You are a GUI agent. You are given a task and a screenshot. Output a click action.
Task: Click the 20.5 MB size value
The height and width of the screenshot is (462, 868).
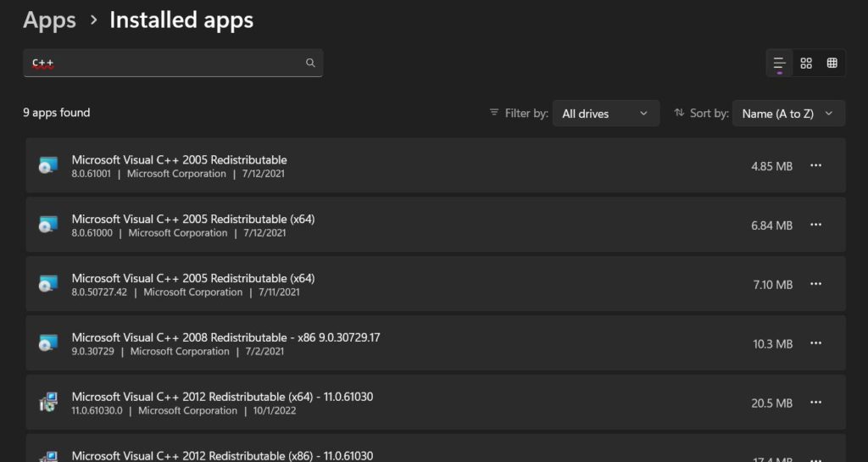(771, 403)
